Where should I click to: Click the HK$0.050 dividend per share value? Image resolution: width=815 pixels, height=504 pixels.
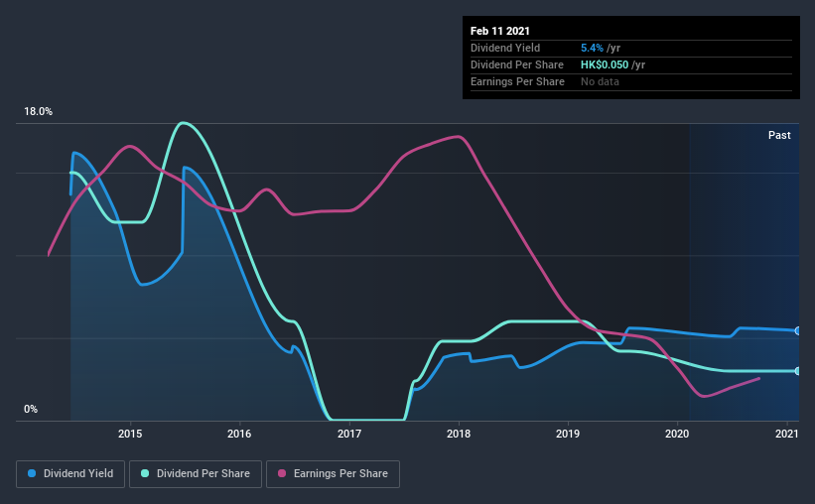point(605,64)
